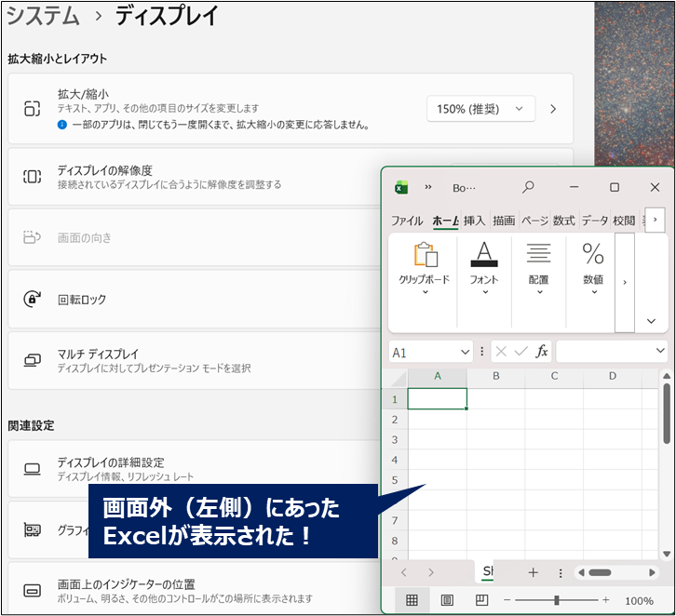The width and height of the screenshot is (676, 616).
Task: Click the zoom in plus icon
Action: [605, 601]
